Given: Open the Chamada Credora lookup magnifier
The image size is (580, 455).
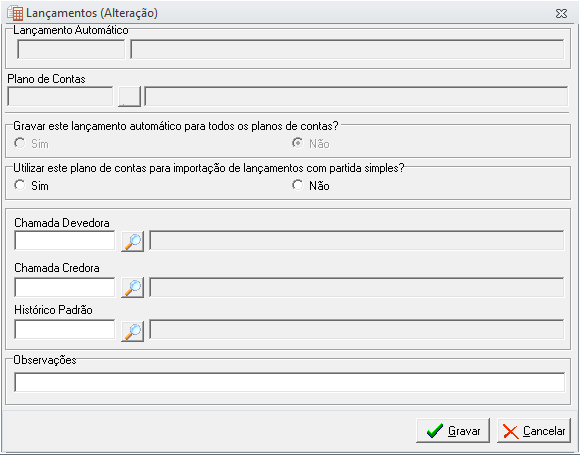Looking at the screenshot, I should [x=132, y=288].
